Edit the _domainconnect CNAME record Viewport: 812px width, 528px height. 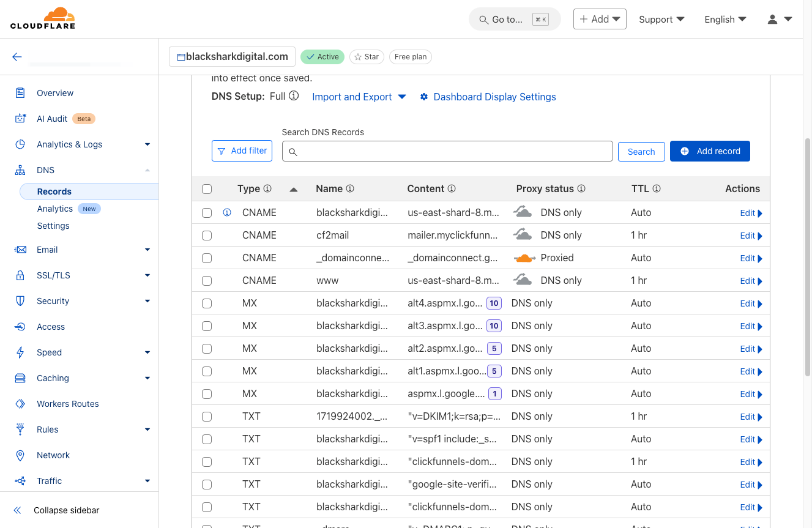click(x=751, y=258)
